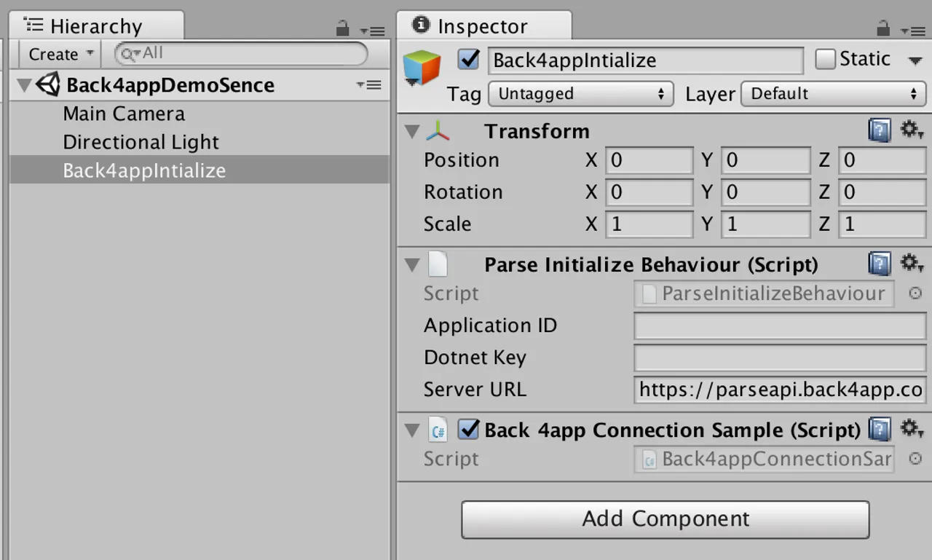Click the ParseInitializeBehaviour script object picker circle
932x560 pixels.
915,293
